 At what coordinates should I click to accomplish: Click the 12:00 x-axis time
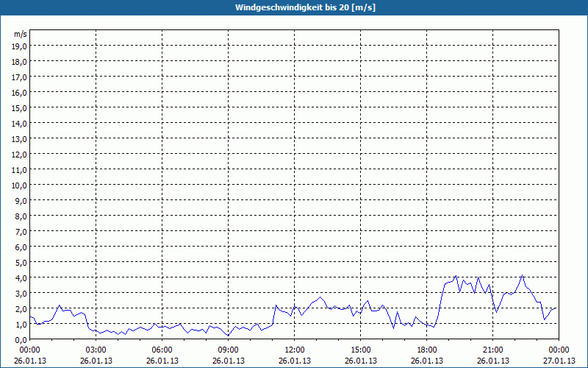[x=295, y=350]
